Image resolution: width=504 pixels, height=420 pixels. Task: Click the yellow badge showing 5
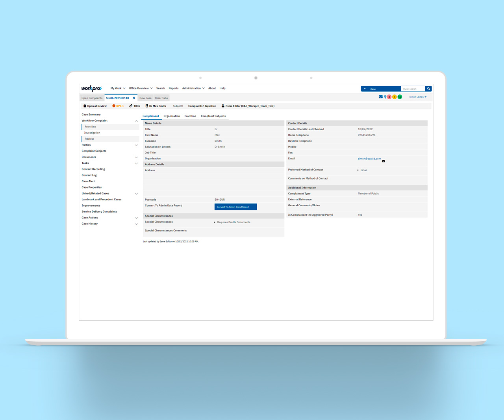[394, 96]
